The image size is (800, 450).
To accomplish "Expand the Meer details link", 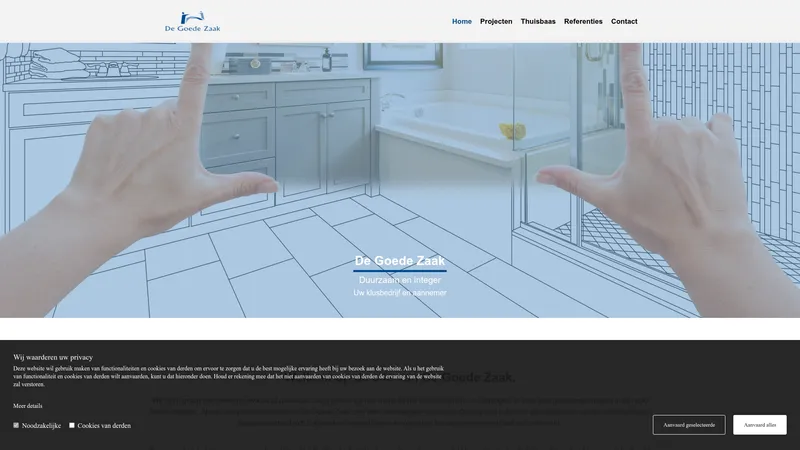I will pos(28,406).
